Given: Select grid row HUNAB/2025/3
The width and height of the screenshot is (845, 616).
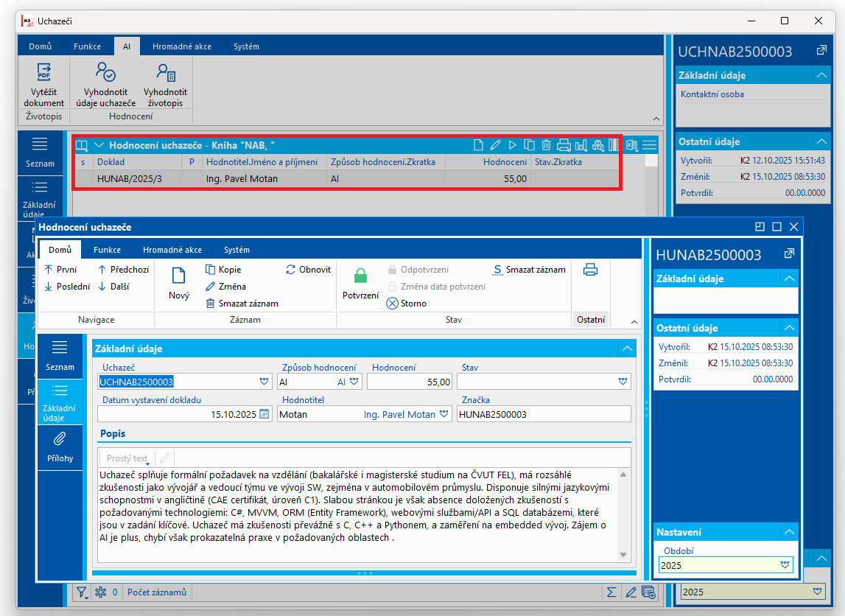Looking at the screenshot, I should [x=346, y=178].
